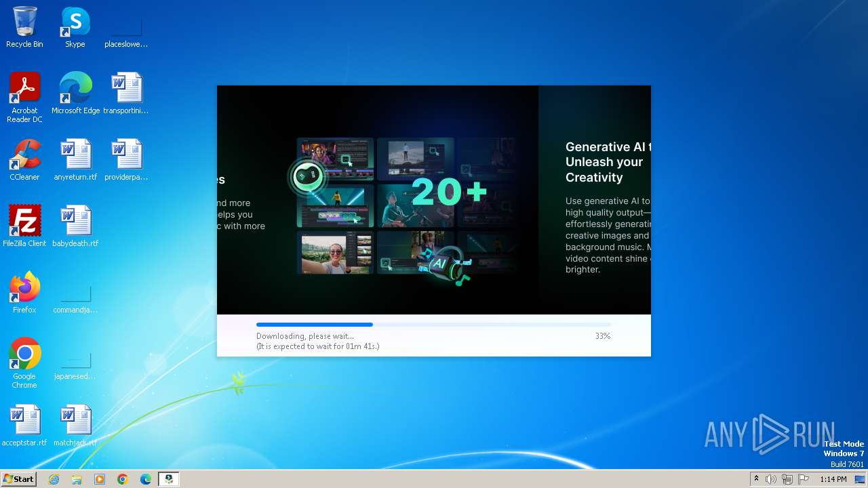Open Internet Explorer from the taskbar
The image size is (868, 488).
coord(54,479)
